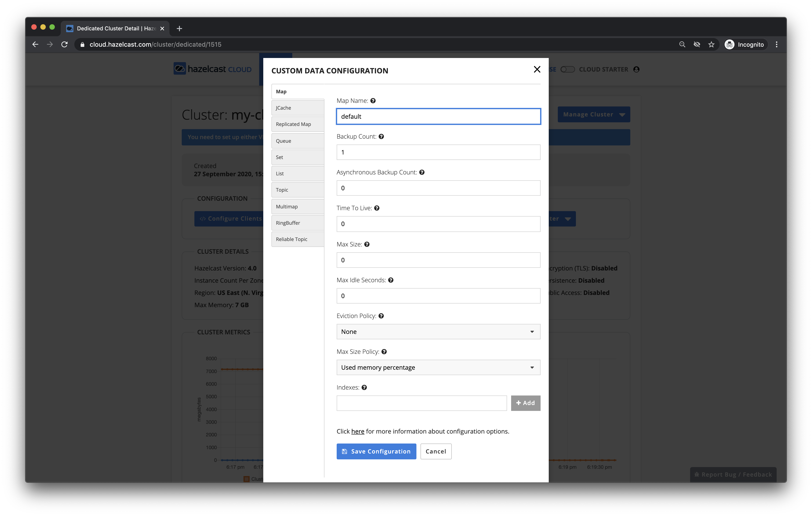Viewport: 812px width, 516px height.
Task: Click Save Configuration button
Action: point(376,451)
